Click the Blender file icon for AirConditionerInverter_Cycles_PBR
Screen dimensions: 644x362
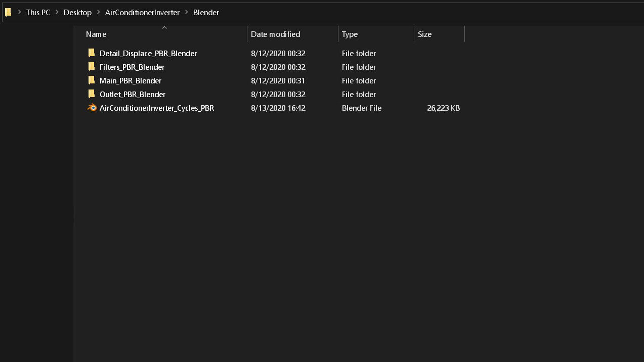point(92,108)
